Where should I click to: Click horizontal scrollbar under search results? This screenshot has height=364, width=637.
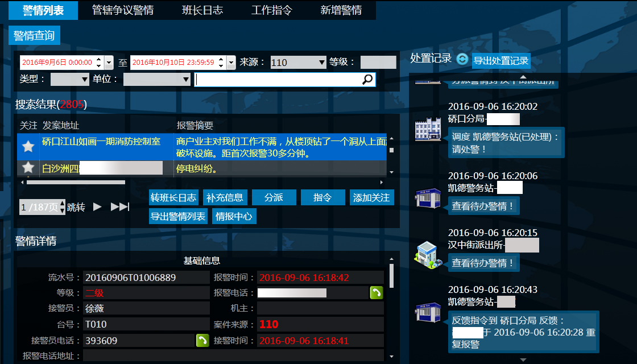(76, 183)
